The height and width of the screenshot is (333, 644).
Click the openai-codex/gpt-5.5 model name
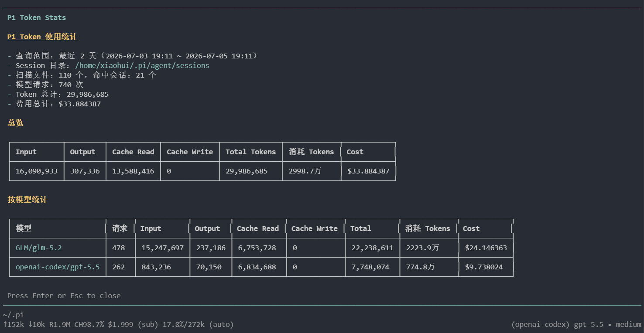[x=58, y=267]
